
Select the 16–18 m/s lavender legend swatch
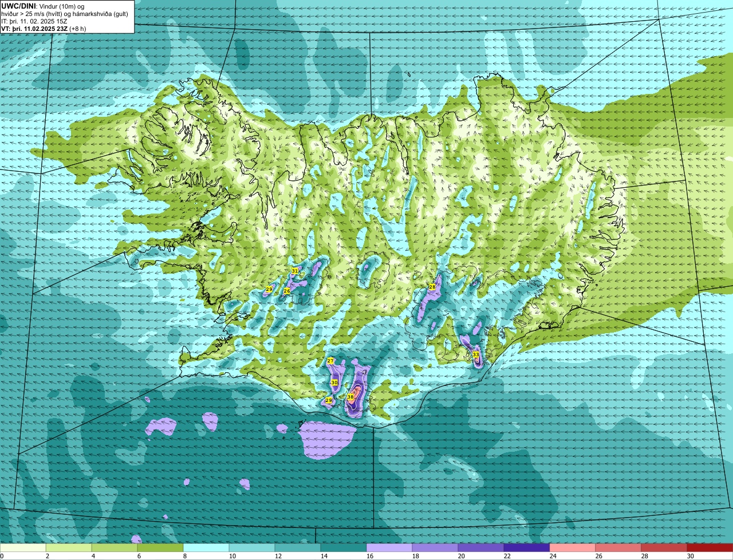click(x=389, y=547)
